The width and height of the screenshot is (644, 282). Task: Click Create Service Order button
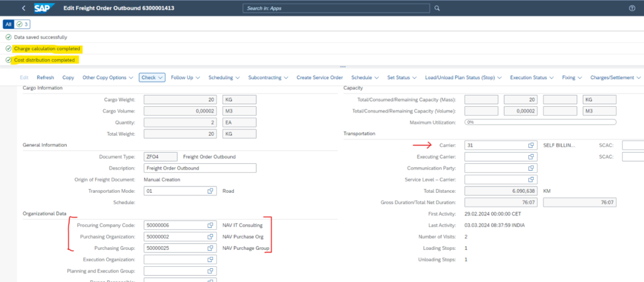319,77
